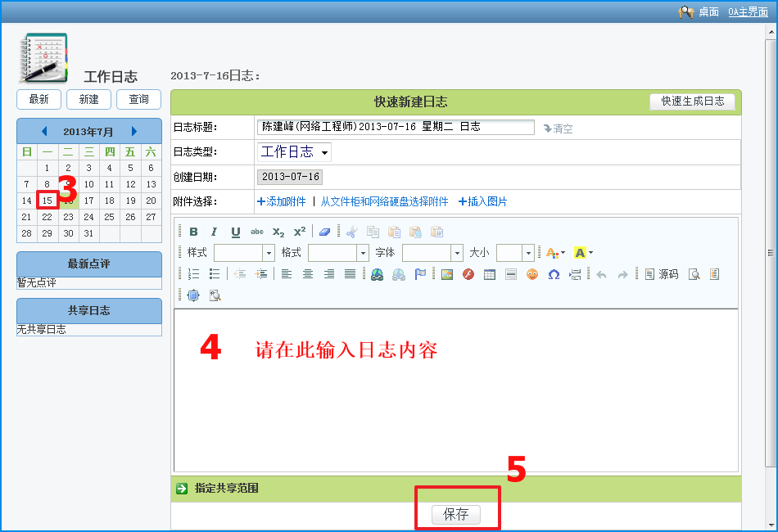Click the underline icon

(236, 232)
